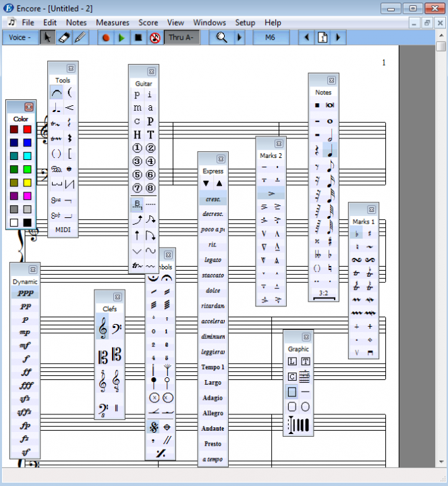Image resolution: width=448 pixels, height=486 pixels.
Task: Open the File menu
Action: coord(28,23)
